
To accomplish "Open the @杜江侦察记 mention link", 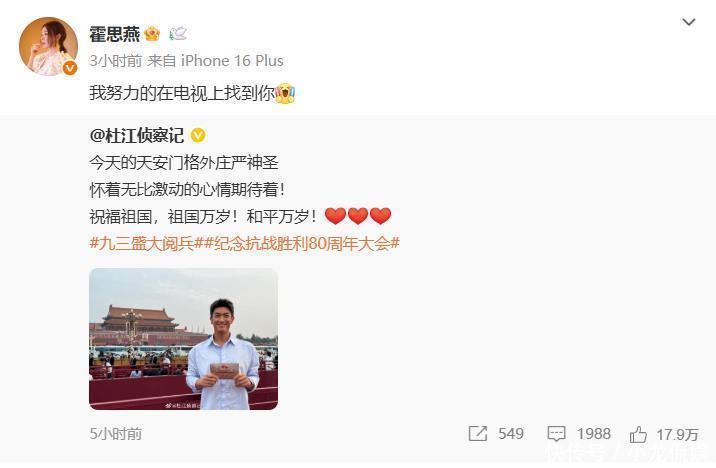I will (137, 136).
